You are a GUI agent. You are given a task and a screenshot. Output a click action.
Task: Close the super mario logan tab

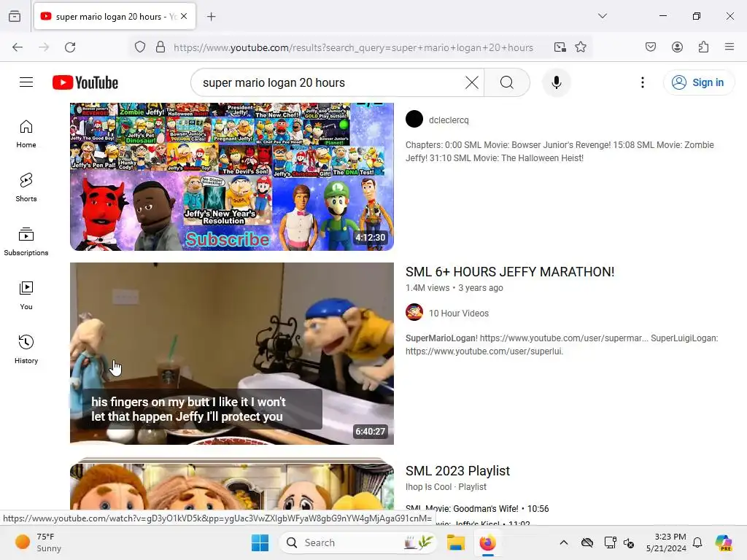coord(184,16)
